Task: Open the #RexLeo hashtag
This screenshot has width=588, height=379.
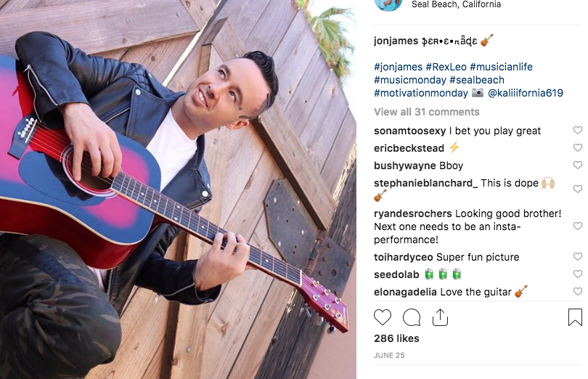Action: pyautogui.click(x=446, y=67)
